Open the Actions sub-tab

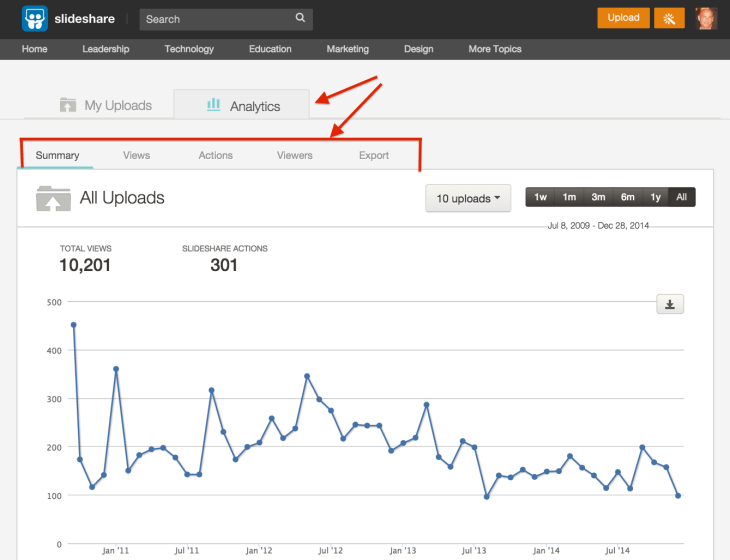[x=215, y=155]
